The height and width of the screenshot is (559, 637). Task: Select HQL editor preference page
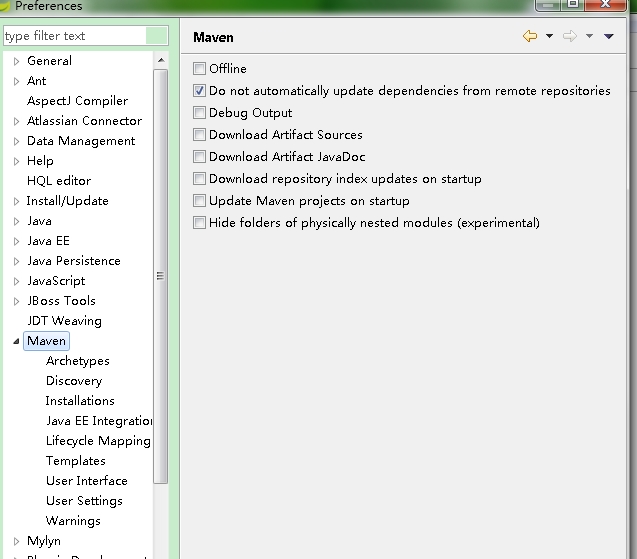click(59, 180)
